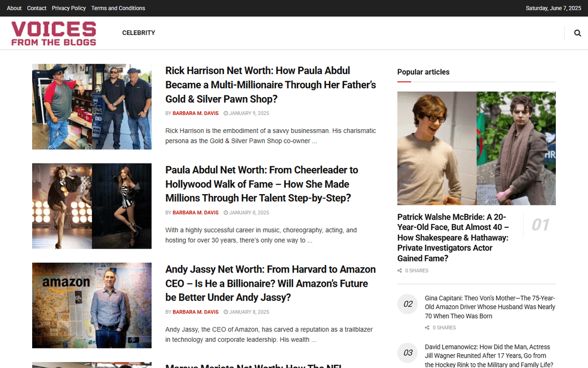This screenshot has height=368, width=588.
Task: Open the Andy Jassy Amazon thumbnail
Action: pyautogui.click(x=92, y=305)
